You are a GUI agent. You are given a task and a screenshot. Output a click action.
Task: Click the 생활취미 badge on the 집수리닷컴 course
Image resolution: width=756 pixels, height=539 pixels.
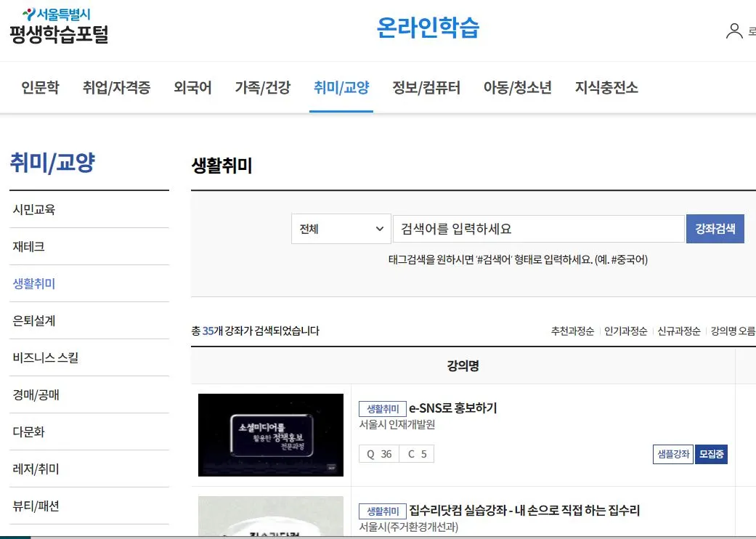[x=382, y=511]
